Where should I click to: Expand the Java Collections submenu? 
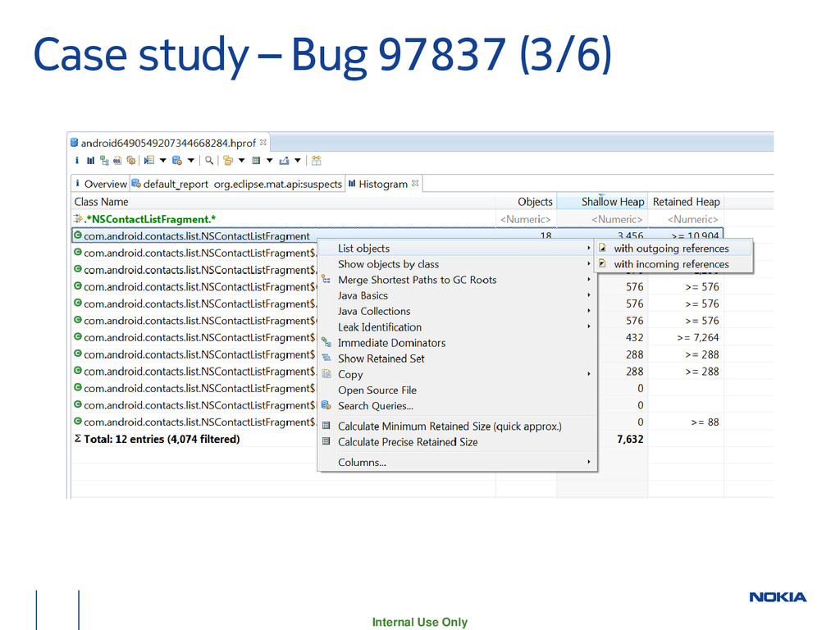click(373, 312)
